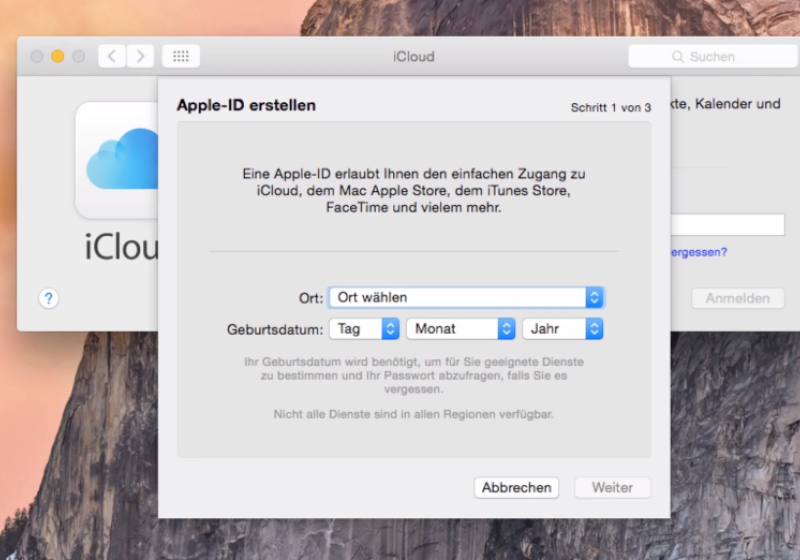Click the back navigation arrow
800x560 pixels.
coord(112,56)
